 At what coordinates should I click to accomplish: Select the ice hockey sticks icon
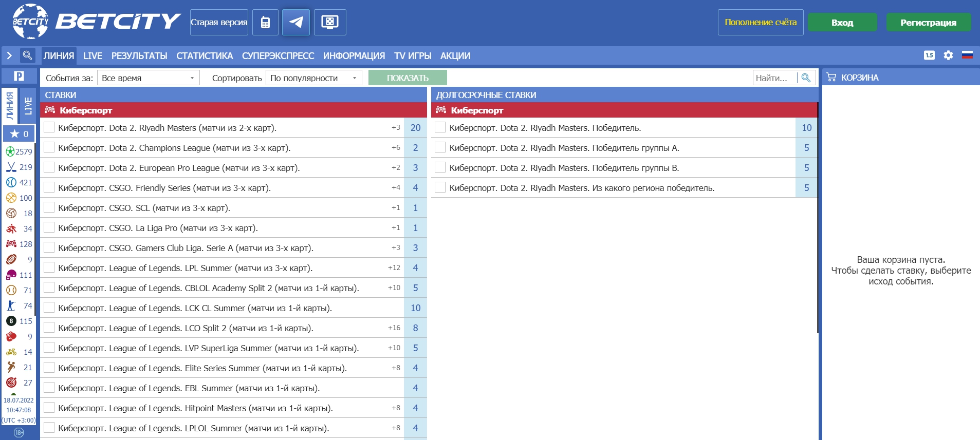[x=11, y=167]
